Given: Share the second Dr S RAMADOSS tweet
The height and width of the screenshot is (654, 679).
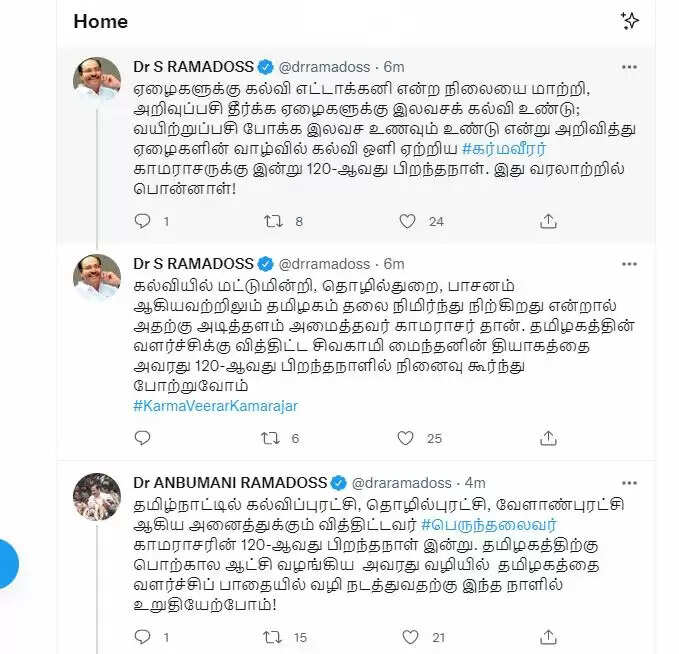Looking at the screenshot, I should point(548,438).
